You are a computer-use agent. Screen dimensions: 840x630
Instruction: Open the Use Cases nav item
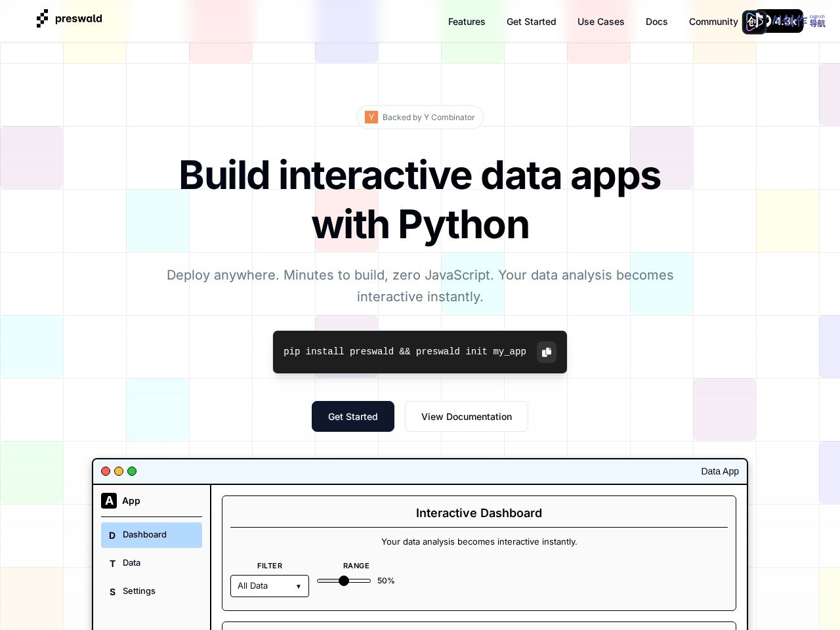click(601, 22)
